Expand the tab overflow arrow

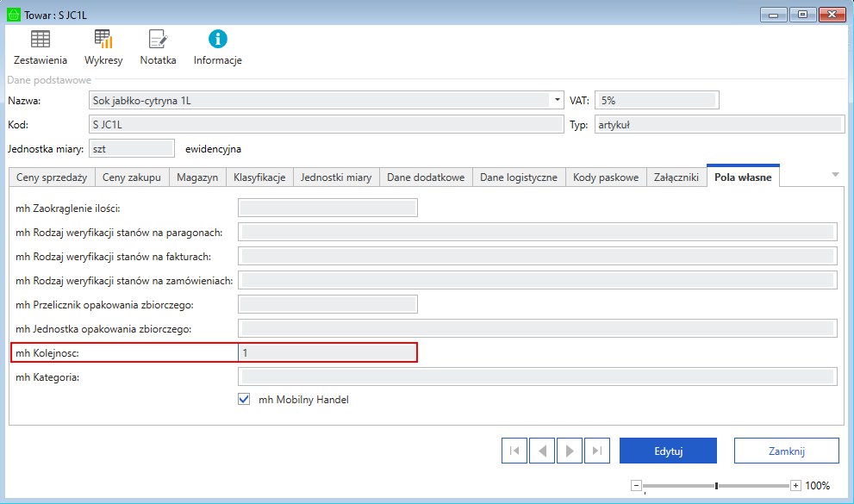pos(834,175)
